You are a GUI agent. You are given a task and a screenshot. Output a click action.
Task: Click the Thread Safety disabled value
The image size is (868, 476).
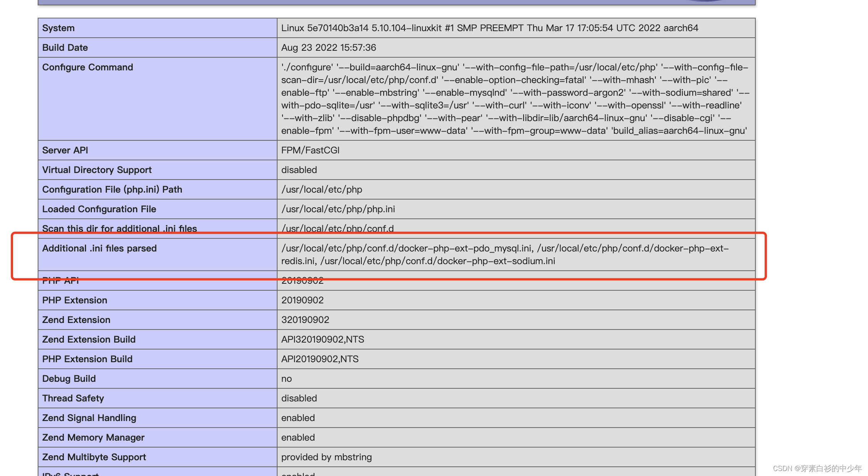[299, 398]
